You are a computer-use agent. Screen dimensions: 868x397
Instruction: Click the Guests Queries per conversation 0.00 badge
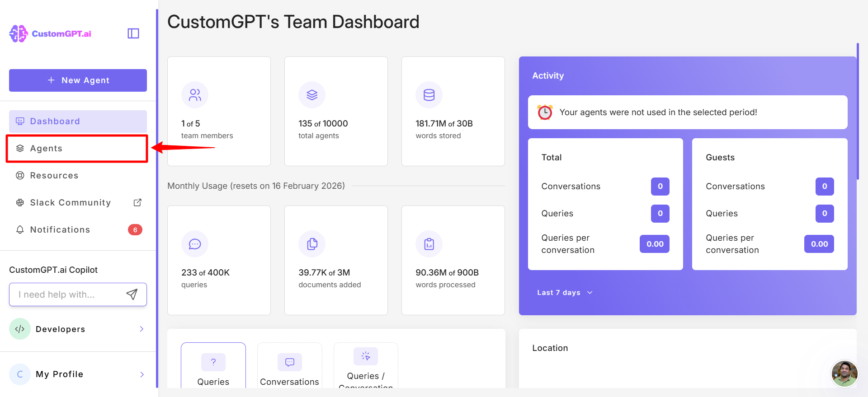click(x=819, y=244)
